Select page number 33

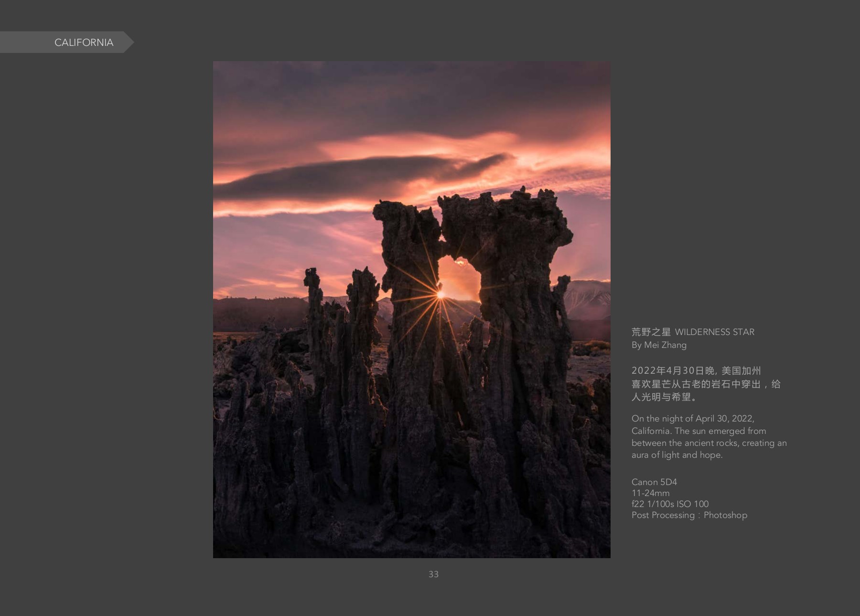(433, 574)
